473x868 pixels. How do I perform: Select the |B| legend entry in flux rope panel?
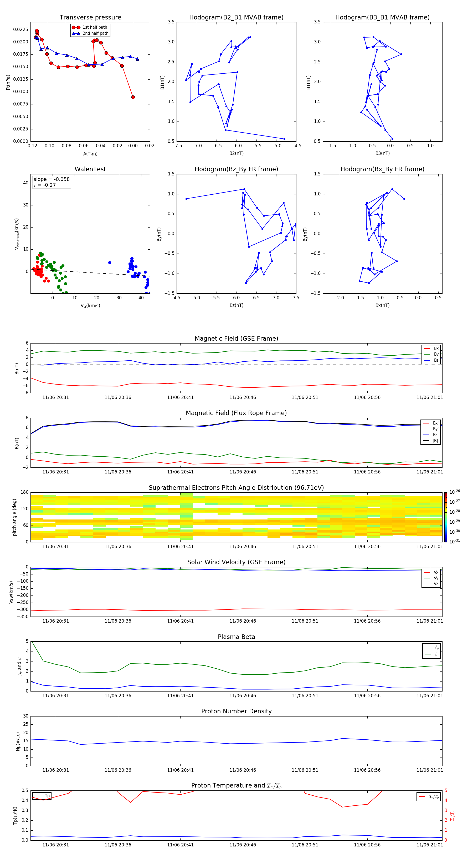pyautogui.click(x=431, y=441)
